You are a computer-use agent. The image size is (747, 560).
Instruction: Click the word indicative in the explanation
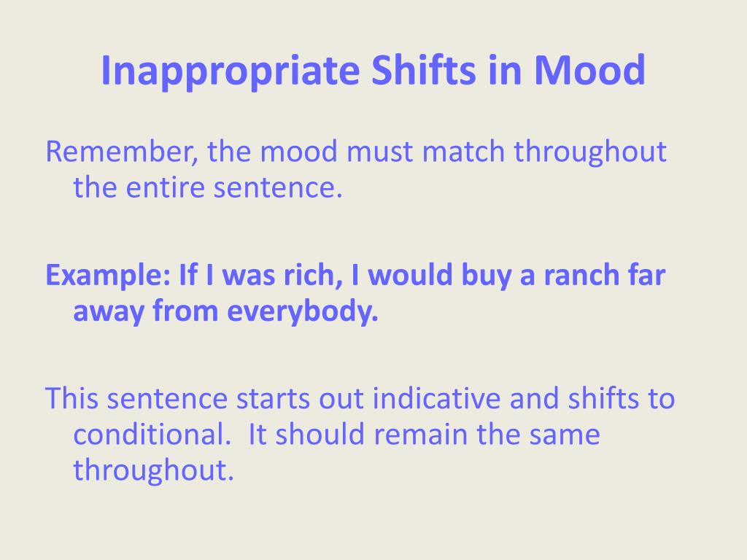click(436, 399)
